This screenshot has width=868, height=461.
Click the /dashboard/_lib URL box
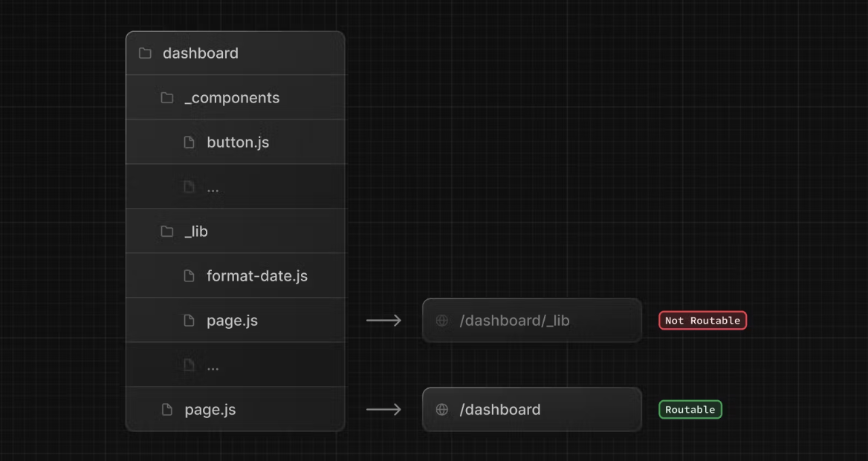coord(532,320)
